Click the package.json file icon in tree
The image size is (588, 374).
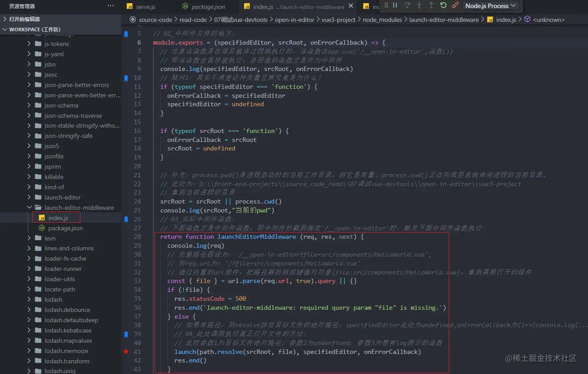click(41, 228)
